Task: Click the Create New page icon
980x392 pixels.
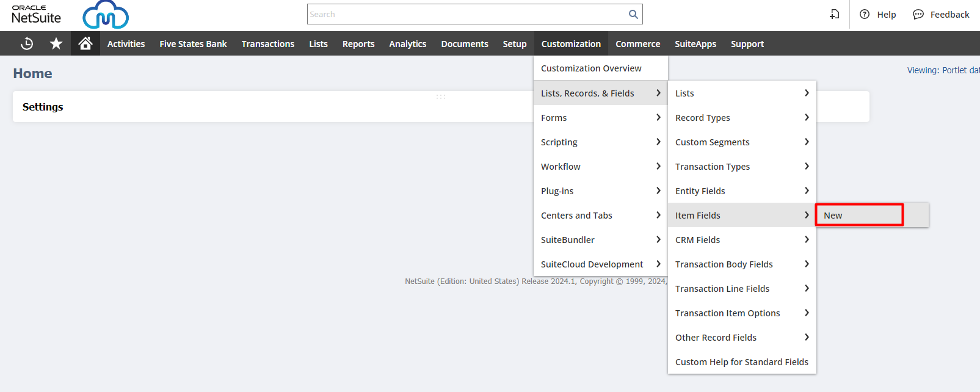Action: 834,14
